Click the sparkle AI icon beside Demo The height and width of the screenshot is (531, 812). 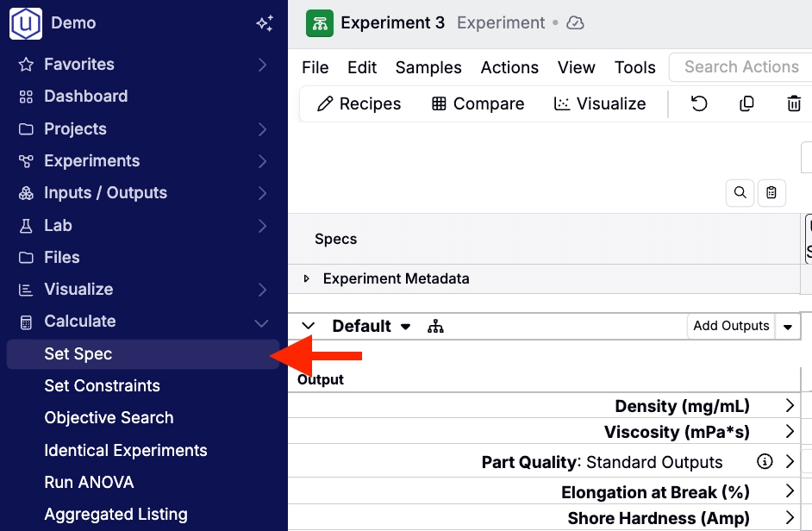click(x=265, y=23)
